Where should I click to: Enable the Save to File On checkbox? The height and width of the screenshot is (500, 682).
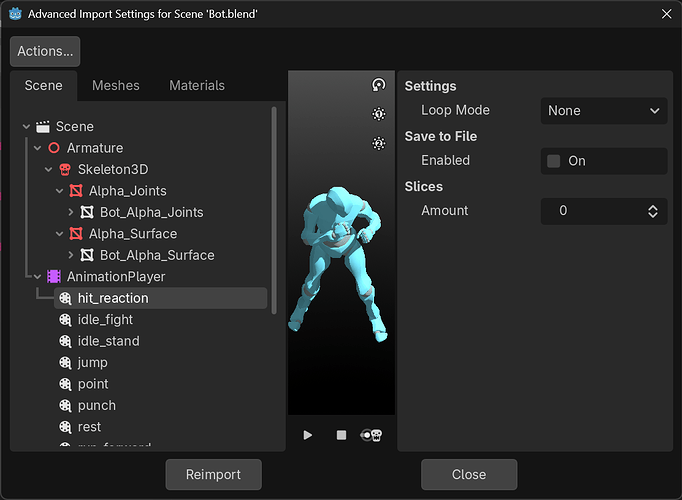click(553, 161)
